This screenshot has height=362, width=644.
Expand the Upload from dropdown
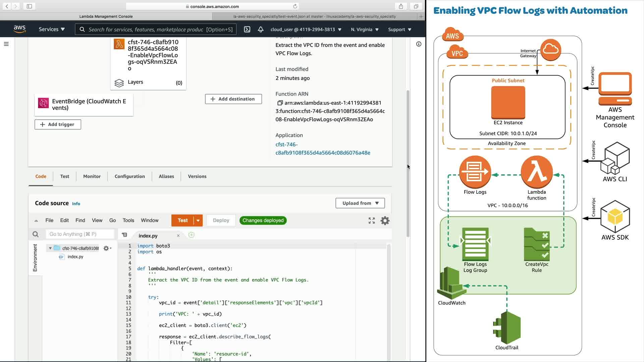360,203
